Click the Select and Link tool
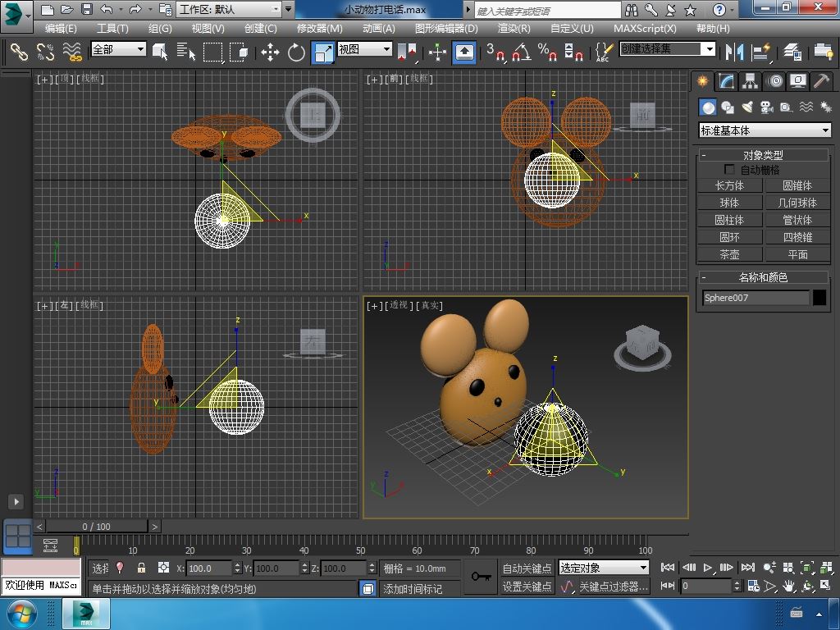 [x=20, y=52]
